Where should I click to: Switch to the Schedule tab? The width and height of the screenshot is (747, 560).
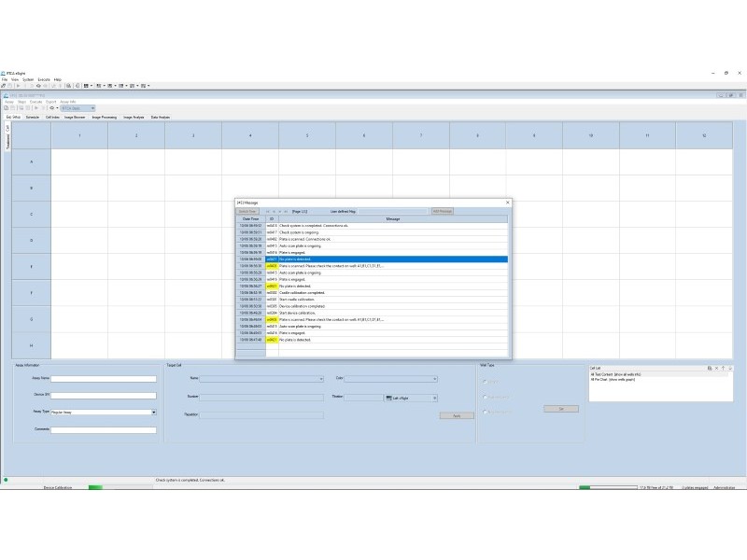[x=33, y=118]
